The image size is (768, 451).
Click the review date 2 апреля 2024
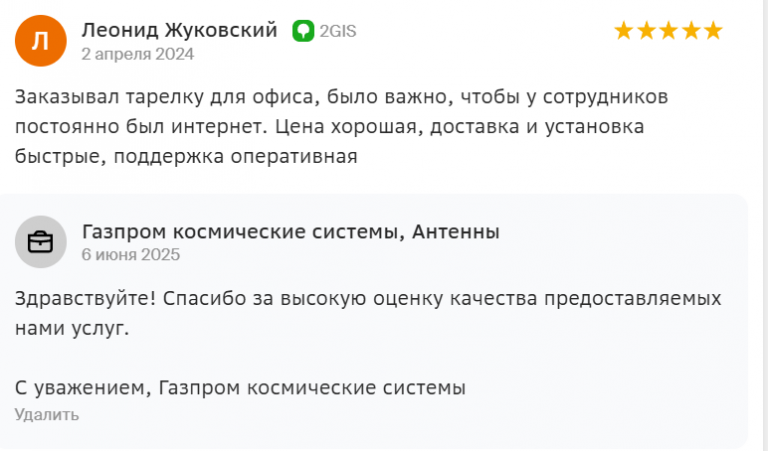[x=138, y=54]
